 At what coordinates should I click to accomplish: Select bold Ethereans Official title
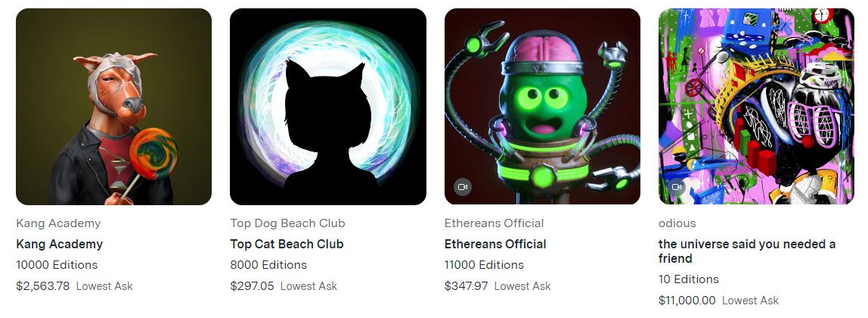pyautogui.click(x=495, y=245)
